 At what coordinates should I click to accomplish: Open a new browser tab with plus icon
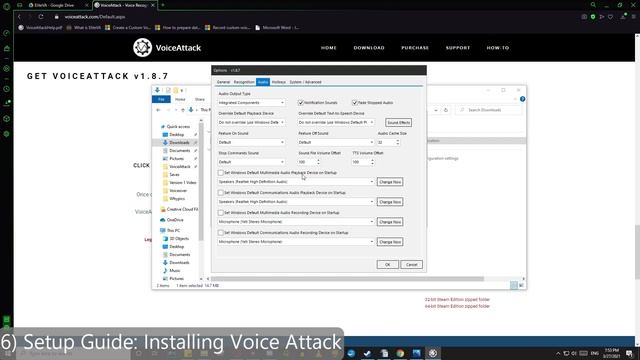tap(163, 5)
